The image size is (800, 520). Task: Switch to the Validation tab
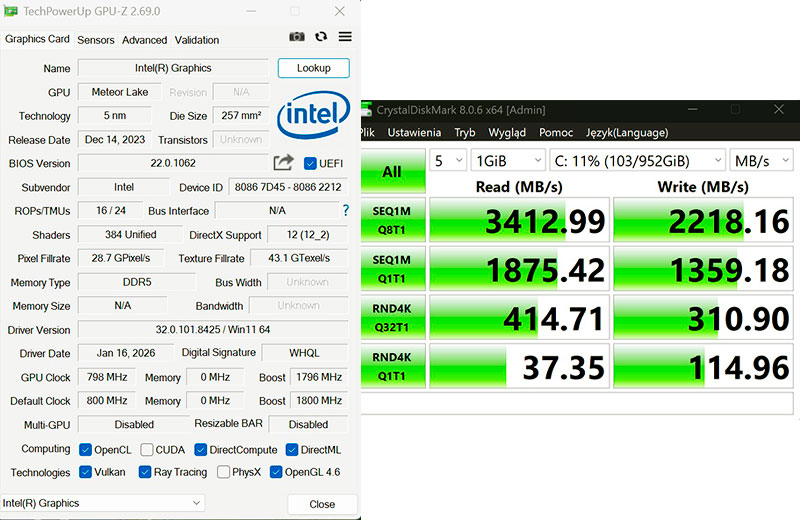[197, 40]
